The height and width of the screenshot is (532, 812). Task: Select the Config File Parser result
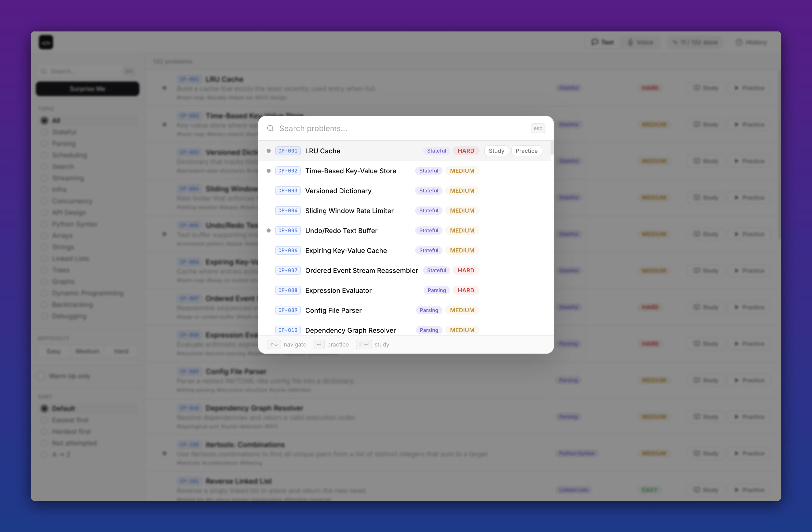click(x=333, y=310)
